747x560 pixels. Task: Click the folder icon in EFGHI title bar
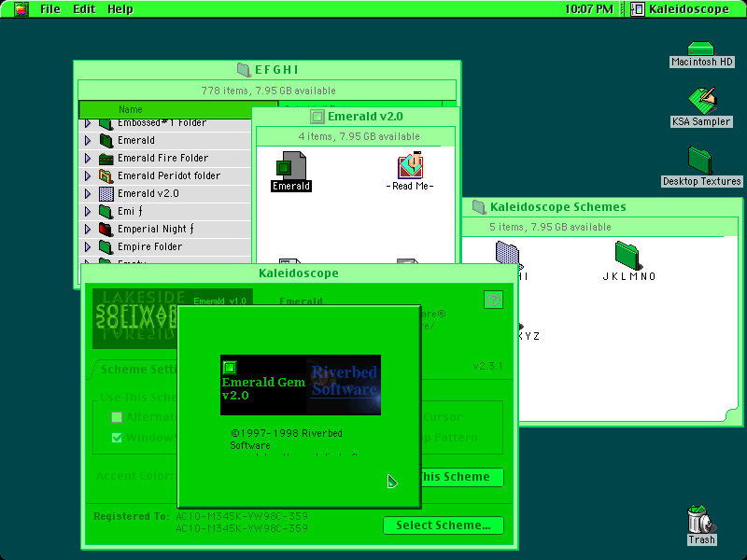[244, 70]
